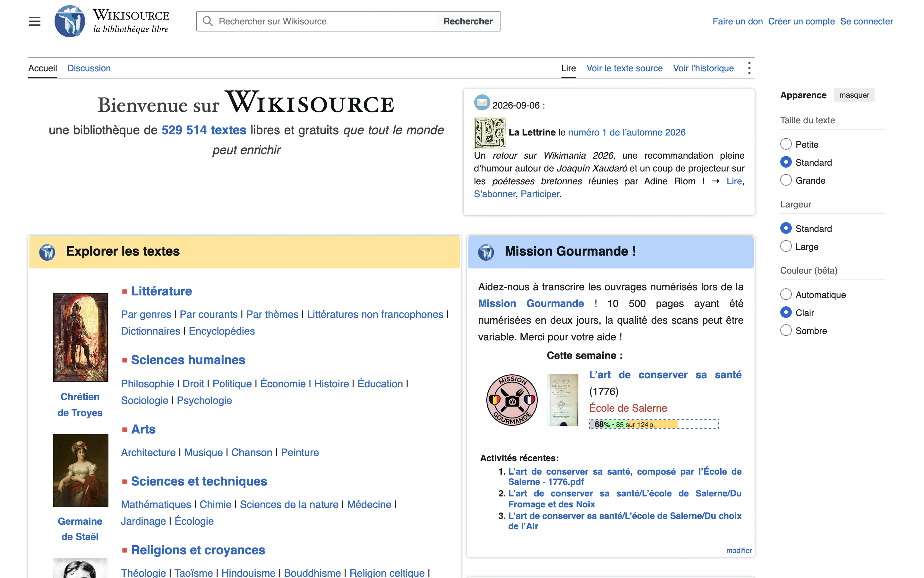Click the Explorer les textes header icon
This screenshot has width=924, height=578.
47,252
